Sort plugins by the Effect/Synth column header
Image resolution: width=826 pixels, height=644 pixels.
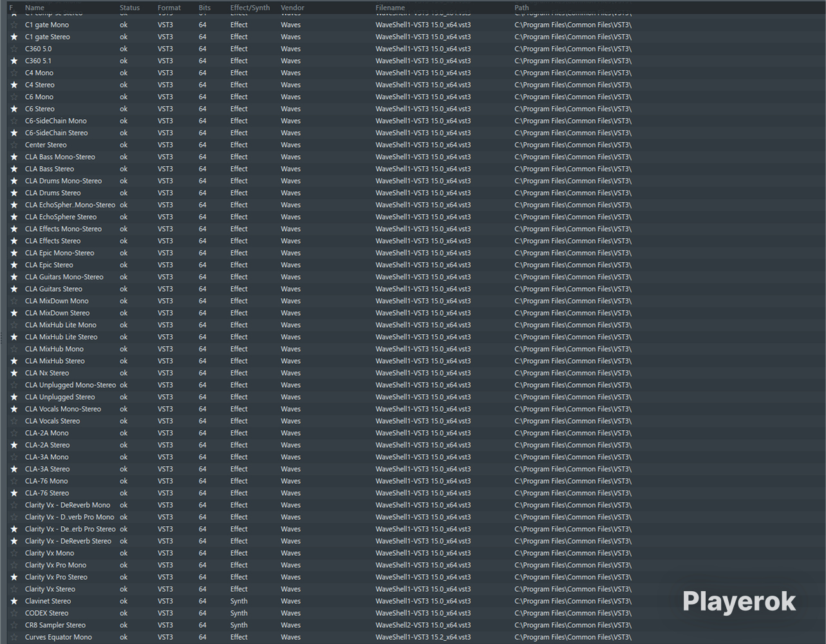tap(250, 8)
